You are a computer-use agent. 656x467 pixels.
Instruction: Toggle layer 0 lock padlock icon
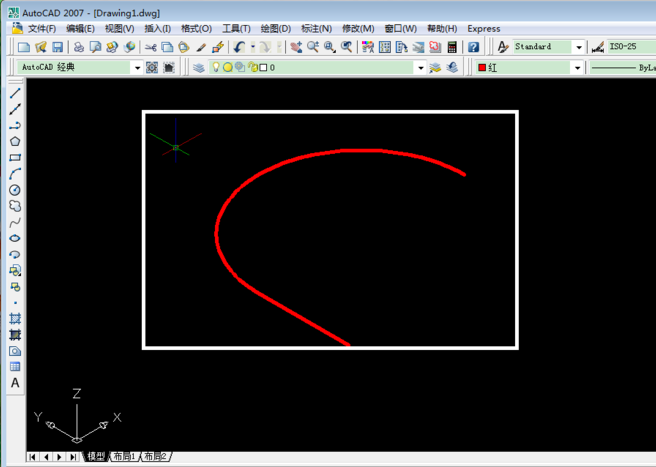tap(253, 67)
